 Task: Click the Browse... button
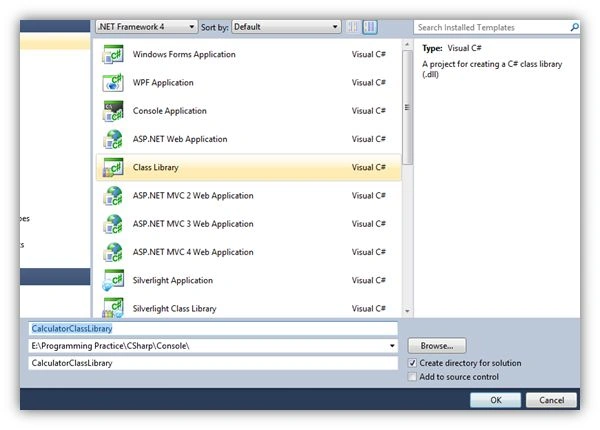click(x=437, y=346)
